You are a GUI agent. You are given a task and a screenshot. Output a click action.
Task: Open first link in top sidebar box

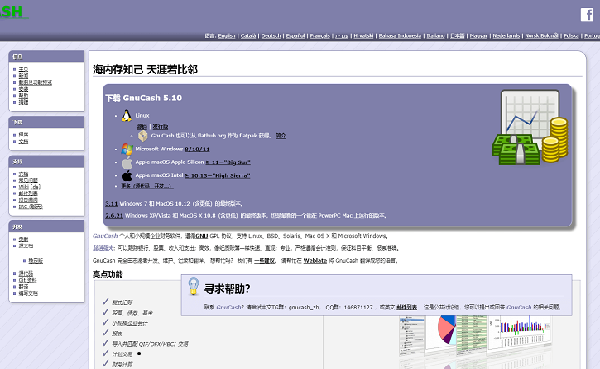click(x=23, y=69)
